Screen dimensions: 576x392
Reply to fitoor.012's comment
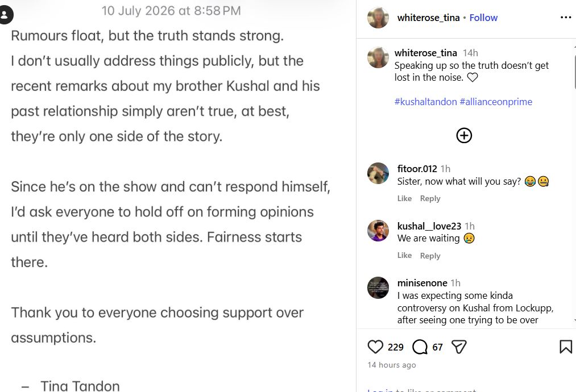430,199
